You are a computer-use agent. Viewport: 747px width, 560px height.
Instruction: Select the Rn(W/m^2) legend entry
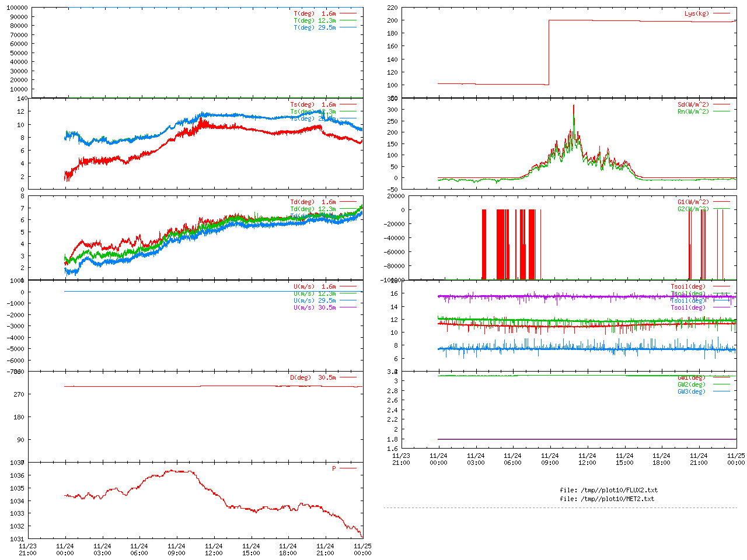693,111
